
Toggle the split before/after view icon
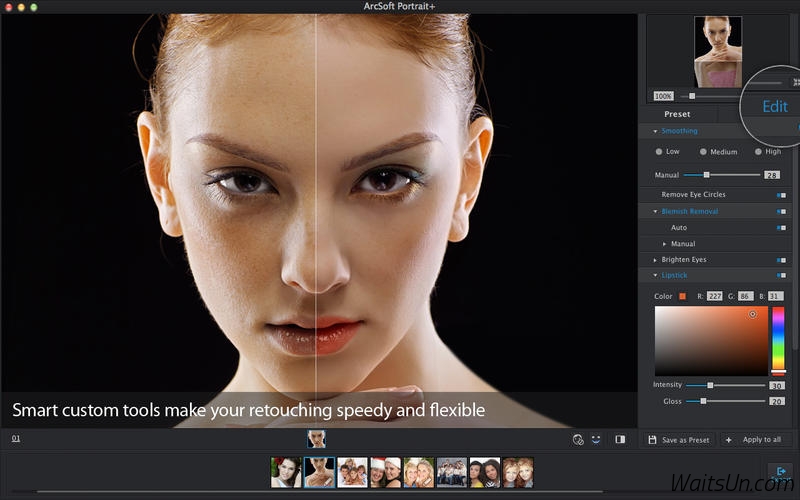pyautogui.click(x=620, y=439)
